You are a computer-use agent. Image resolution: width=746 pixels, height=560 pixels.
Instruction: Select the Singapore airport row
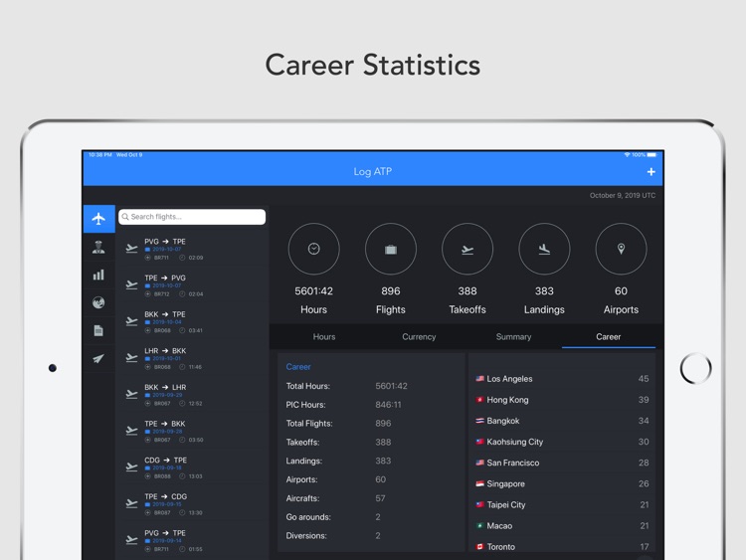point(562,483)
